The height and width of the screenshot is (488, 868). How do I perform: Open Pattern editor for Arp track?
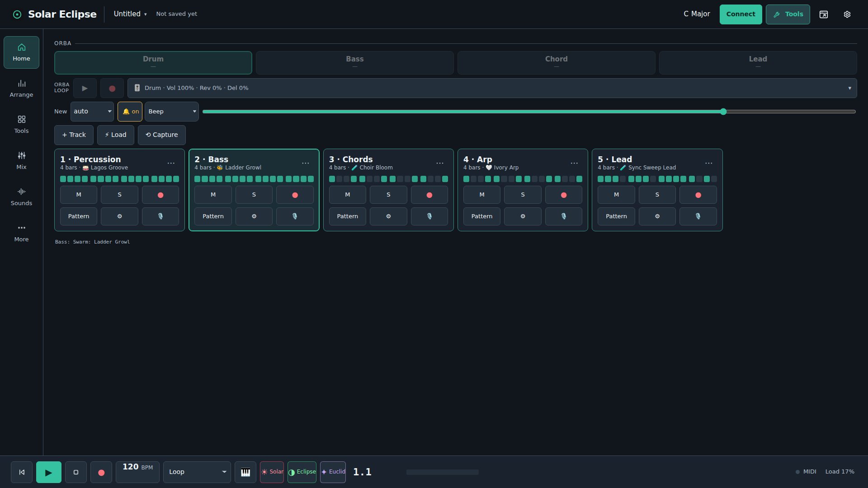coord(482,216)
